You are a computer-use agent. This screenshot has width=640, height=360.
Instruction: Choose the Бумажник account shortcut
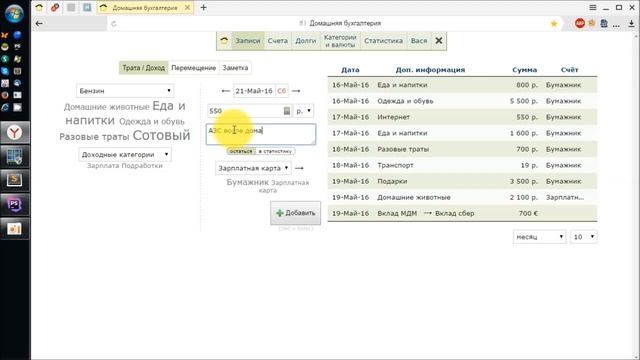247,182
